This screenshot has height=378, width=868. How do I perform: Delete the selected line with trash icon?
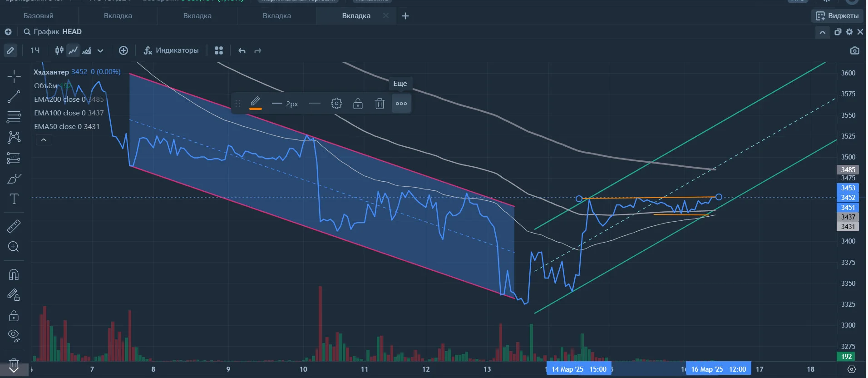coord(380,104)
